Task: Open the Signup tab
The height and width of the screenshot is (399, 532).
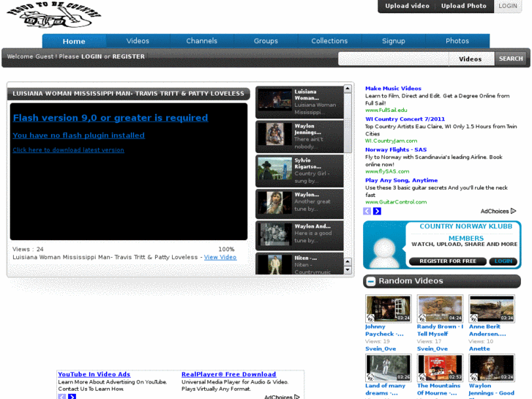Action: coord(394,41)
